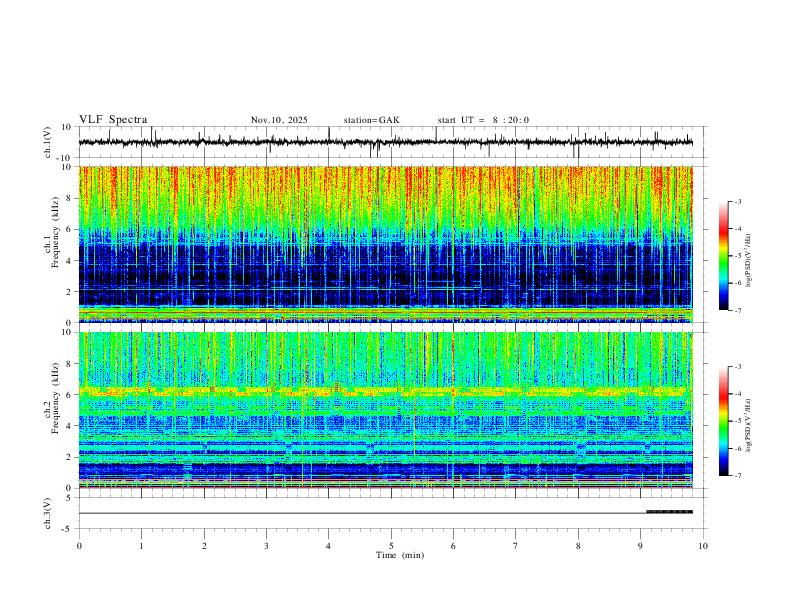Click the "3" label on the Time axis

pyautogui.click(x=266, y=546)
